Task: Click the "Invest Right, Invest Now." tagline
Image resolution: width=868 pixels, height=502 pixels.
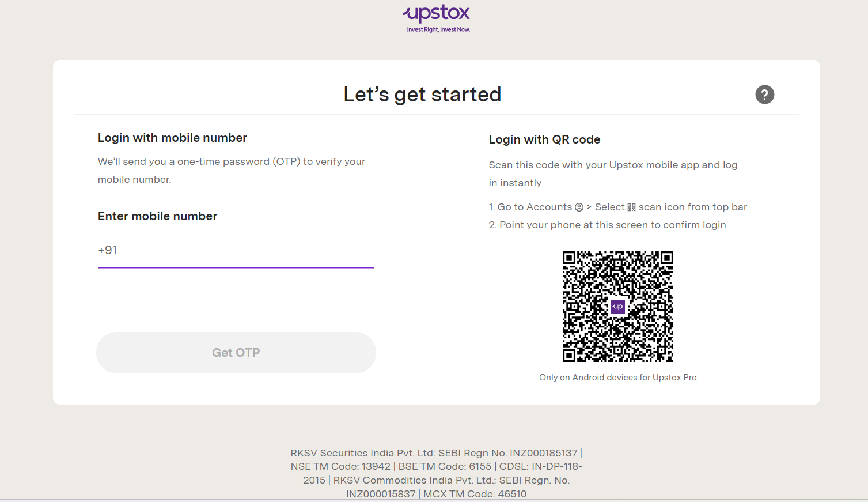Action: pos(438,30)
